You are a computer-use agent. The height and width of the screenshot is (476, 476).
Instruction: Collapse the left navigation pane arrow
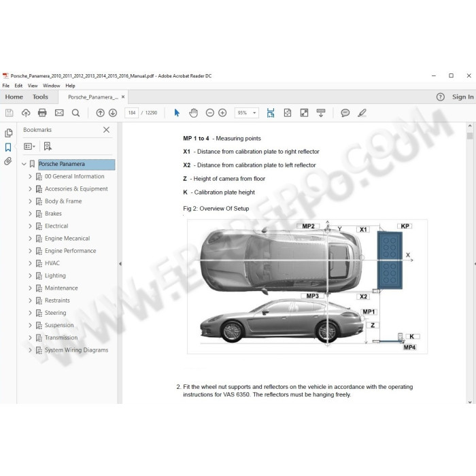point(120,264)
